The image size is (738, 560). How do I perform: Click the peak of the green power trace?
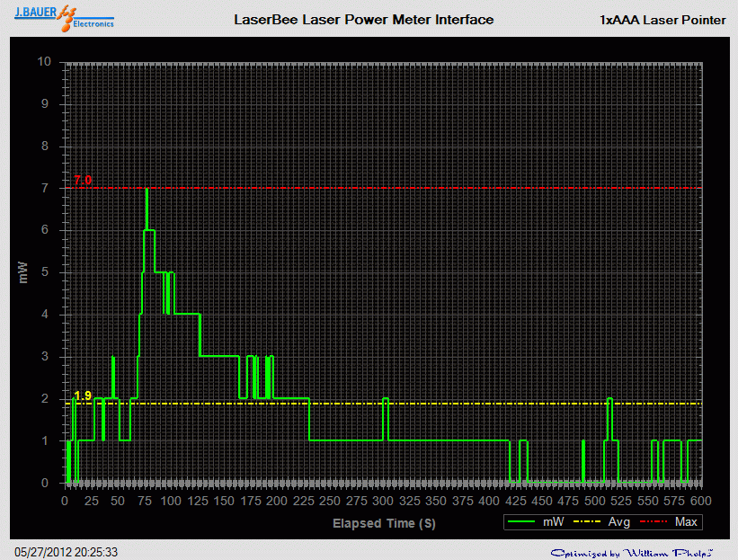coord(147,190)
